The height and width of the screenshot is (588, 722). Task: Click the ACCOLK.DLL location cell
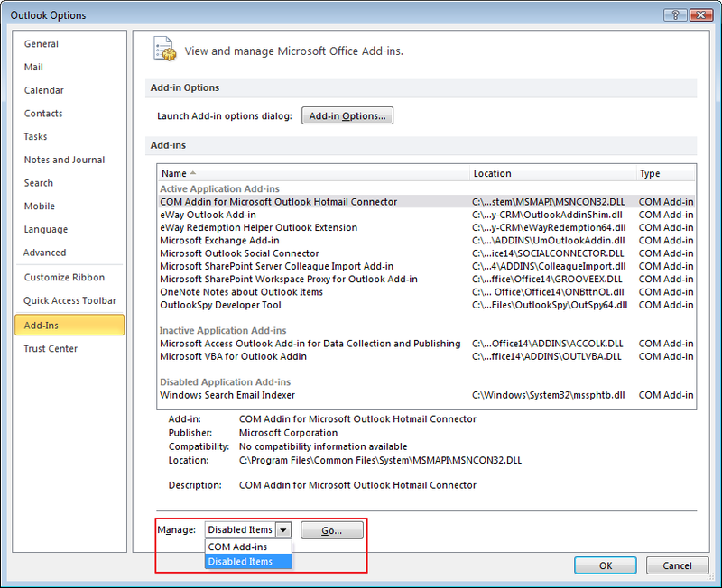click(548, 344)
